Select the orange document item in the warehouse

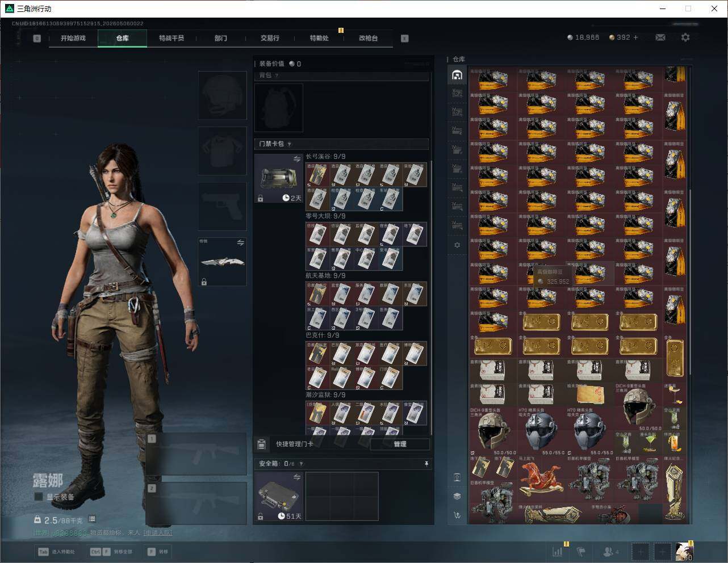589,394
